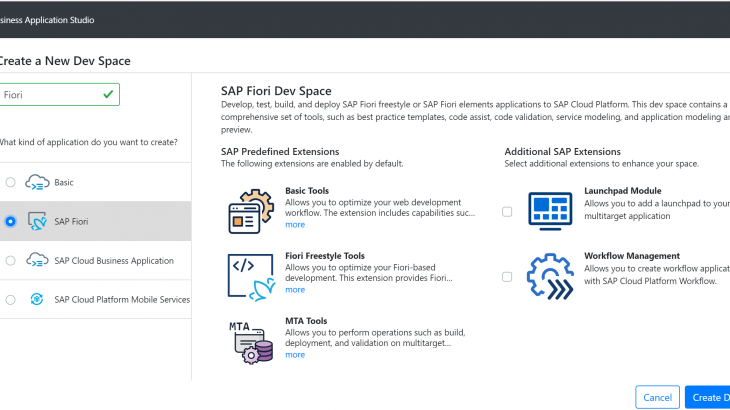Open 'more' link under MTA Tools

295,355
